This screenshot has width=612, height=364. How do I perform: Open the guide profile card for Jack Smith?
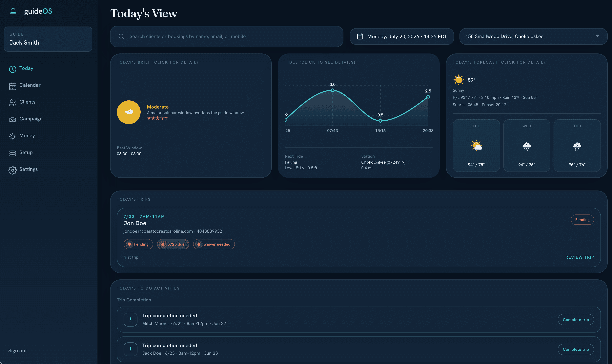tap(48, 39)
